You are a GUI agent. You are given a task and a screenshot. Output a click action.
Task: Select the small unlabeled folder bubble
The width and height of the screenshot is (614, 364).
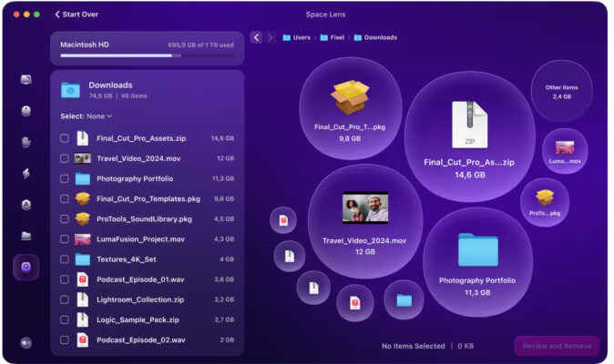point(404,300)
